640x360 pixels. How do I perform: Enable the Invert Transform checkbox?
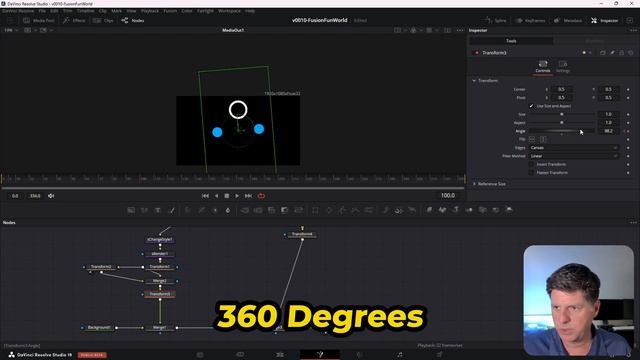531,164
